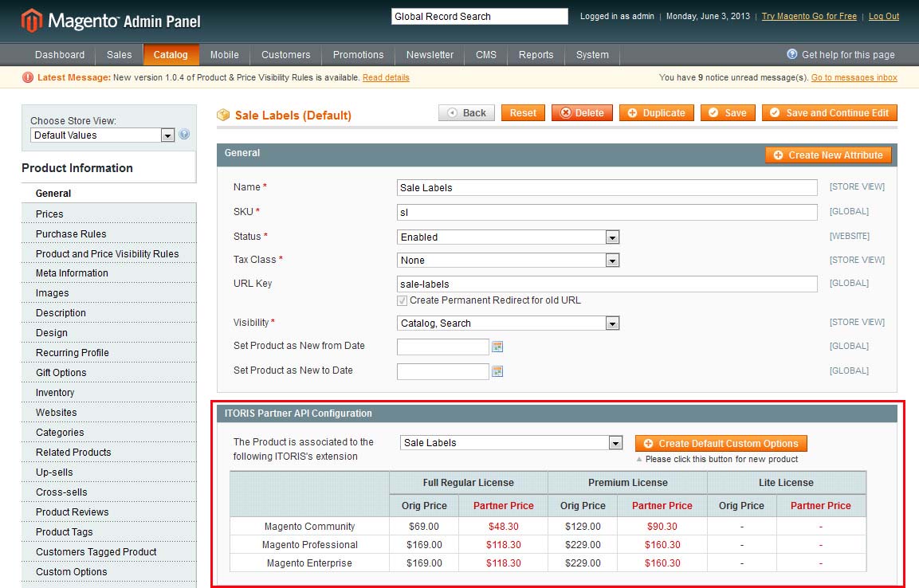Open the Promotions menu
The image size is (919, 588).
pos(358,54)
